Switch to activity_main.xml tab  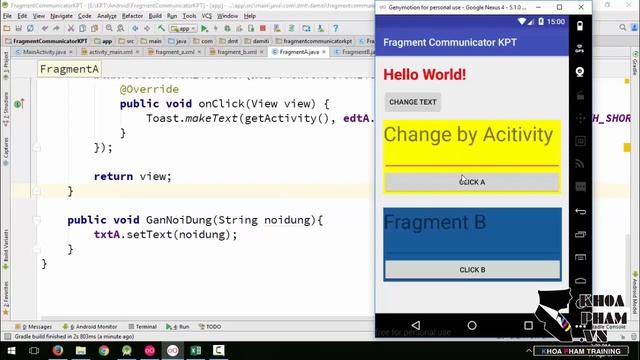pyautogui.click(x=111, y=52)
